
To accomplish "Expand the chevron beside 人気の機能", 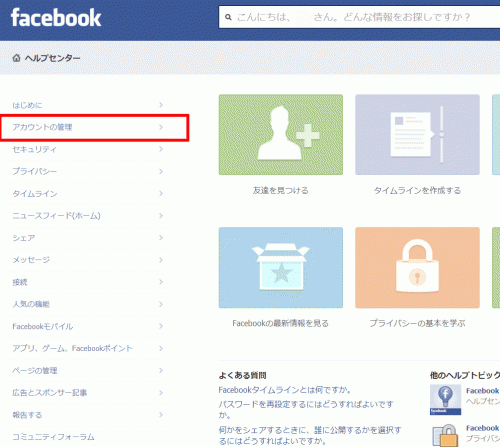I will pos(161,304).
